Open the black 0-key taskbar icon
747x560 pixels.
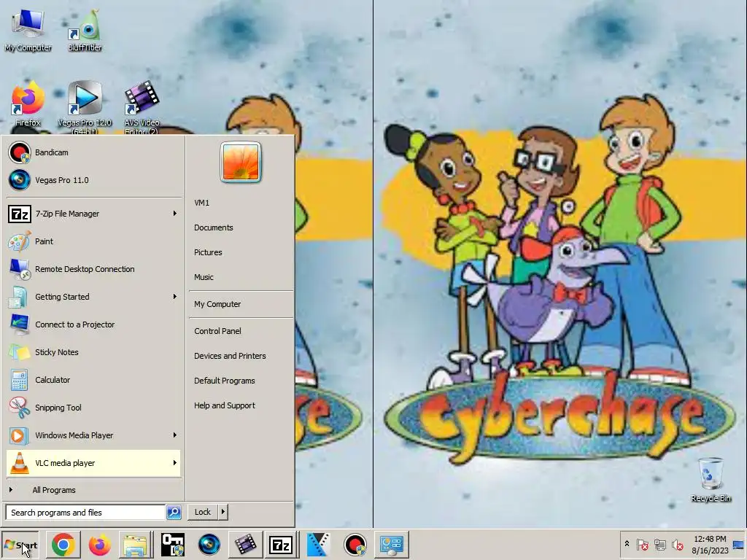click(x=172, y=545)
